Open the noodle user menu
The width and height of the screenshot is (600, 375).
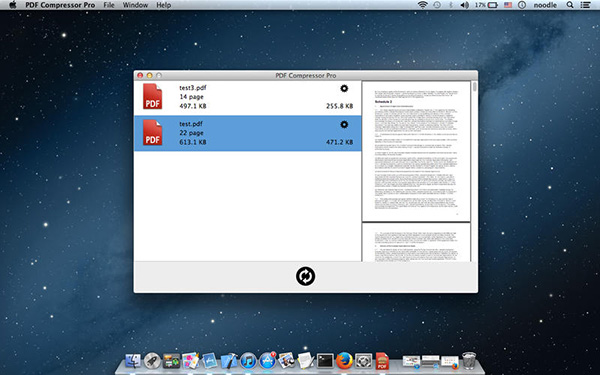545,5
